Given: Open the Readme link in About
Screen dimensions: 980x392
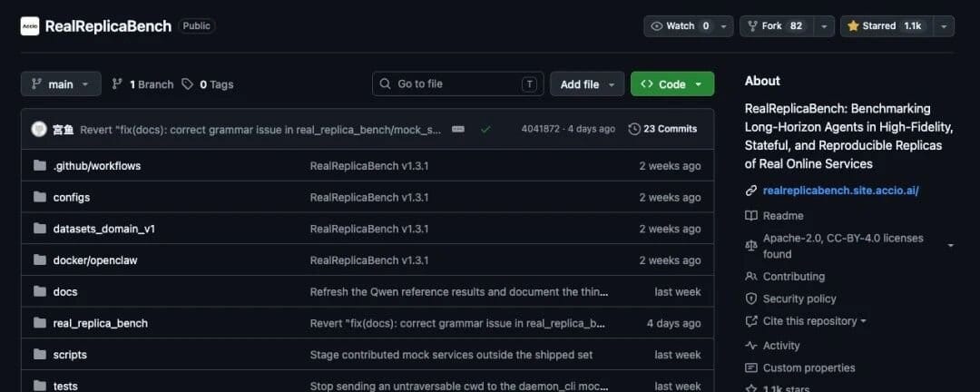Looking at the screenshot, I should pyautogui.click(x=783, y=216).
